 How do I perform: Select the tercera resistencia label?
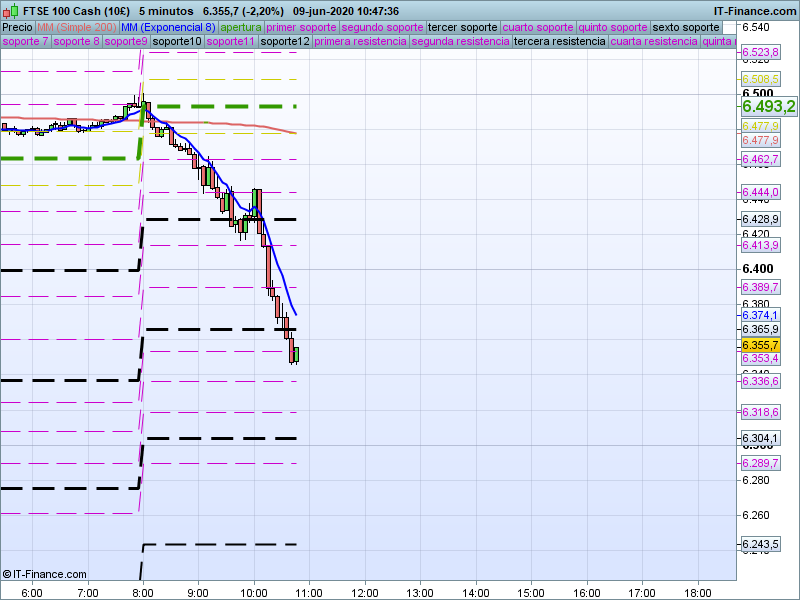click(x=560, y=41)
